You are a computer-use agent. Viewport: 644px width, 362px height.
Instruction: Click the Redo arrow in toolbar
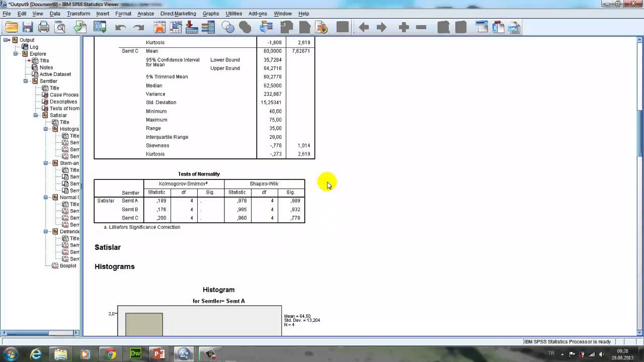point(139,28)
